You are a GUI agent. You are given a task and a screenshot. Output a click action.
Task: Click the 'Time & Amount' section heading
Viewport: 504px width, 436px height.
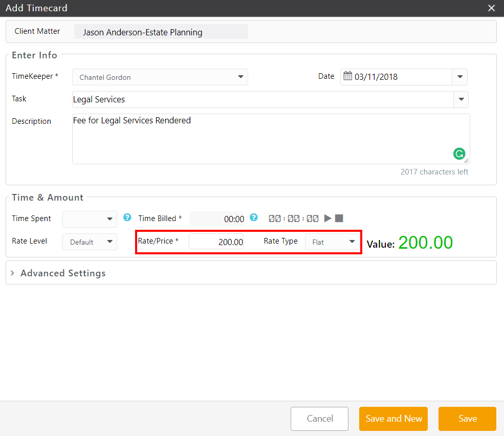tap(48, 198)
